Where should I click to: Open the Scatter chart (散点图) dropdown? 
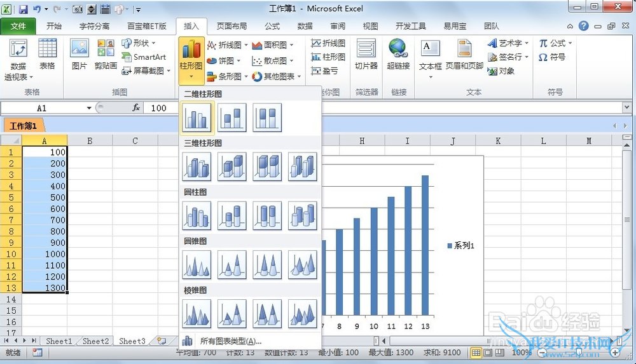click(x=273, y=61)
